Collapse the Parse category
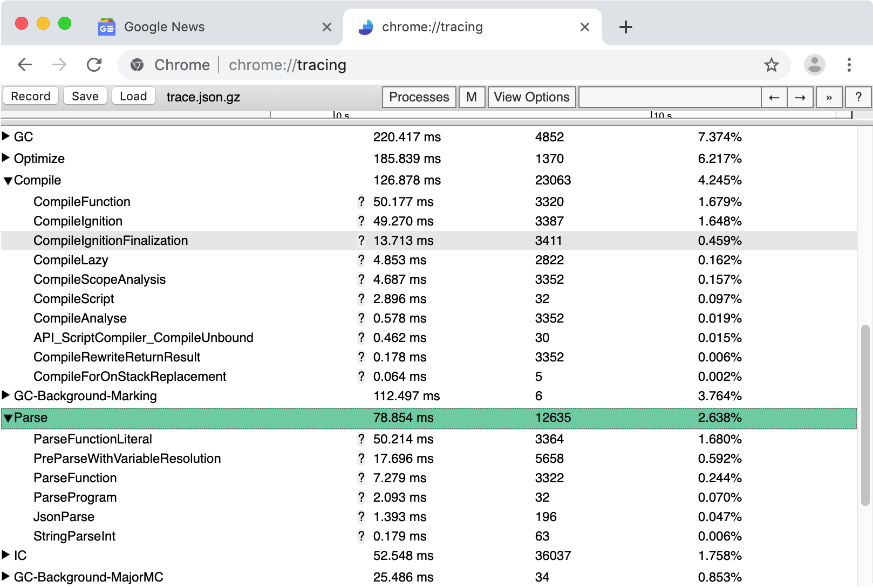This screenshot has height=588, width=873. (8, 418)
